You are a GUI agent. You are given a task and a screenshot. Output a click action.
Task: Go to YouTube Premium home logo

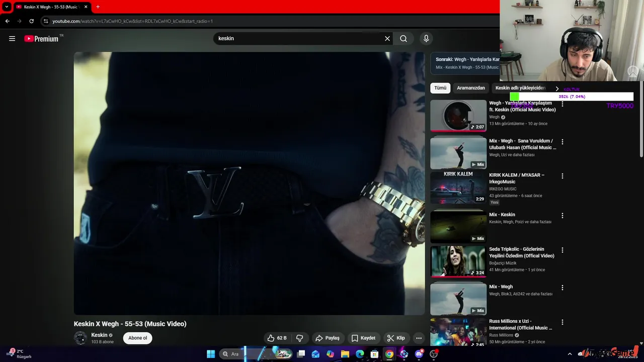tap(41, 39)
